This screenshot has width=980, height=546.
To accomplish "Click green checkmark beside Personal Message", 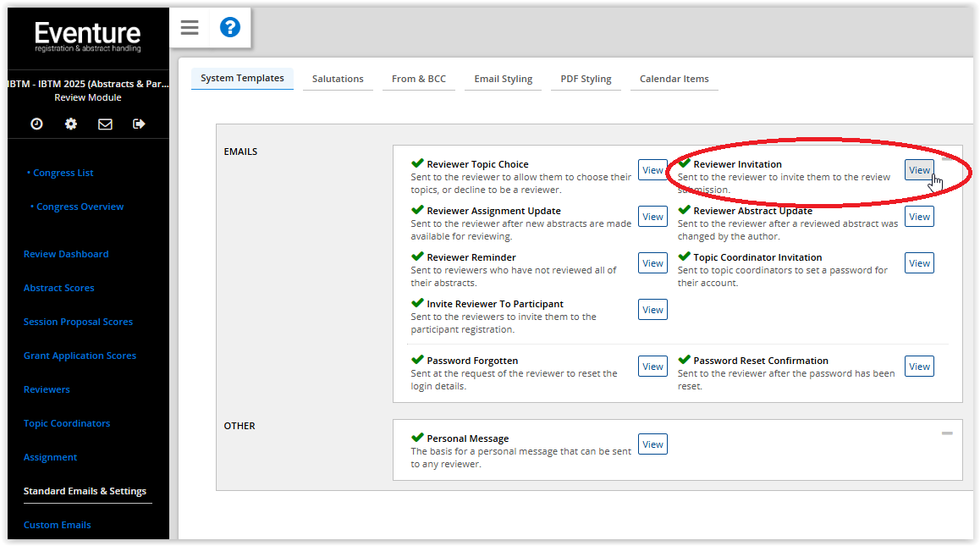I will pyautogui.click(x=417, y=438).
